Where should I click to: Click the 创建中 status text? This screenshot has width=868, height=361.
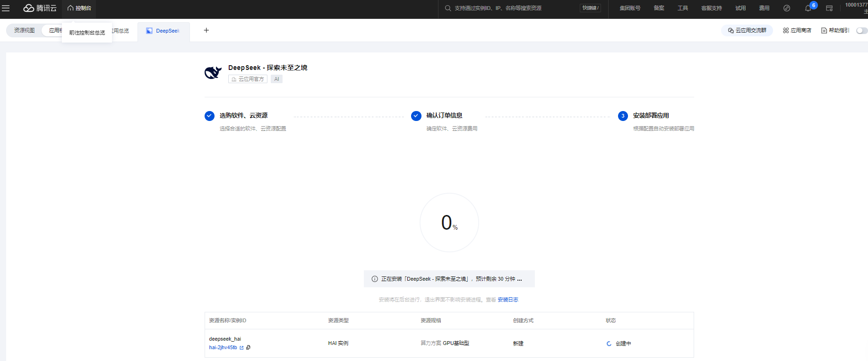pos(623,344)
